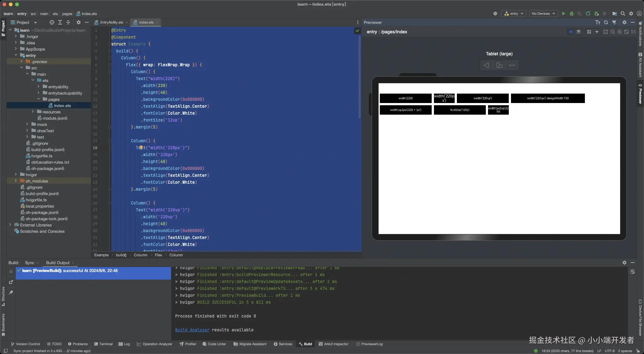Rotate the device in Previewer
The width and height of the screenshot is (644, 354).
coord(499,65)
